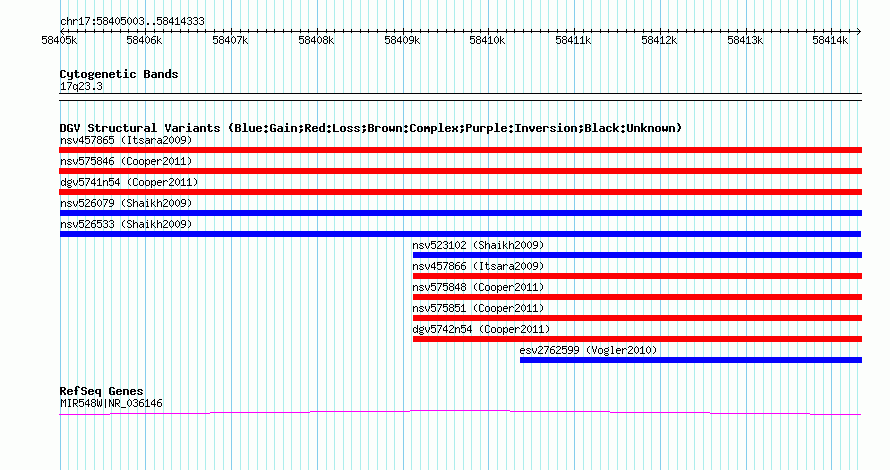Click the red loss bar under nsv575846

[x=460, y=171]
